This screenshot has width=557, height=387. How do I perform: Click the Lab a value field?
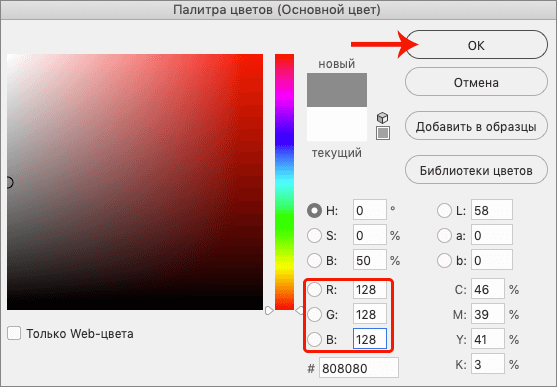coord(492,235)
